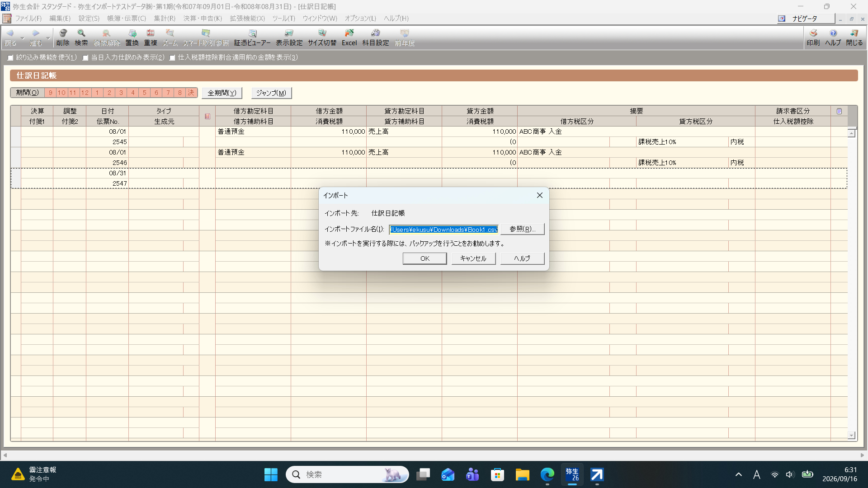Image resolution: width=868 pixels, height=488 pixels.
Task: Open the 編集(E) menu
Action: coord(60,19)
